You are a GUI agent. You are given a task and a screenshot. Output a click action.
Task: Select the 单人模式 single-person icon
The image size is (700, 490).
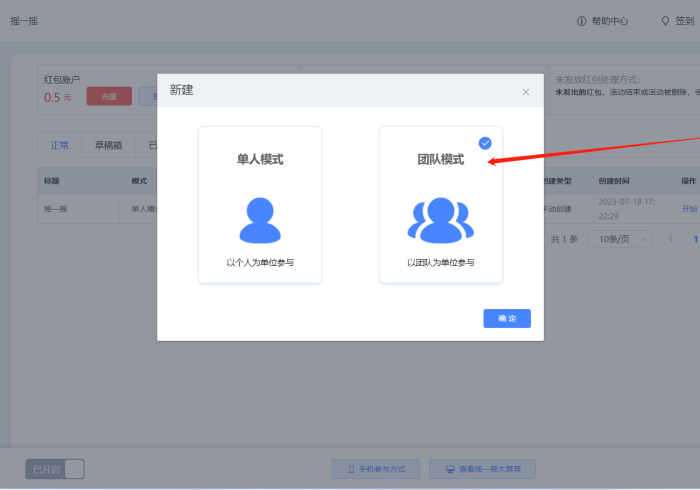tap(260, 220)
